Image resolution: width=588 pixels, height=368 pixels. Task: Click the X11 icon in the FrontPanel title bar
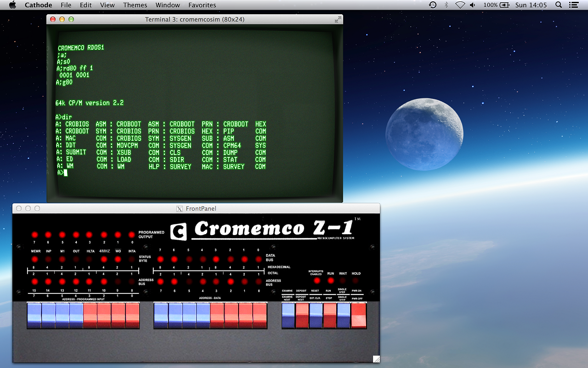[x=179, y=208]
